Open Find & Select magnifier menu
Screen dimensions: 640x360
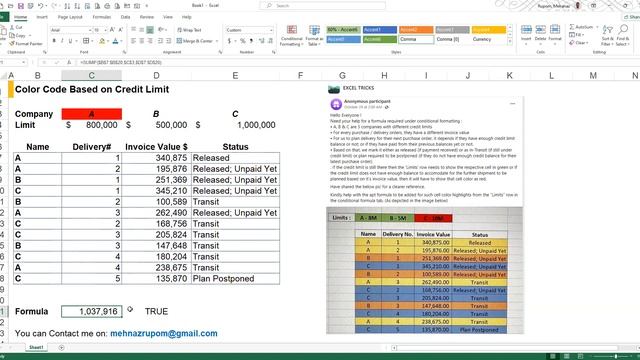pos(622,35)
